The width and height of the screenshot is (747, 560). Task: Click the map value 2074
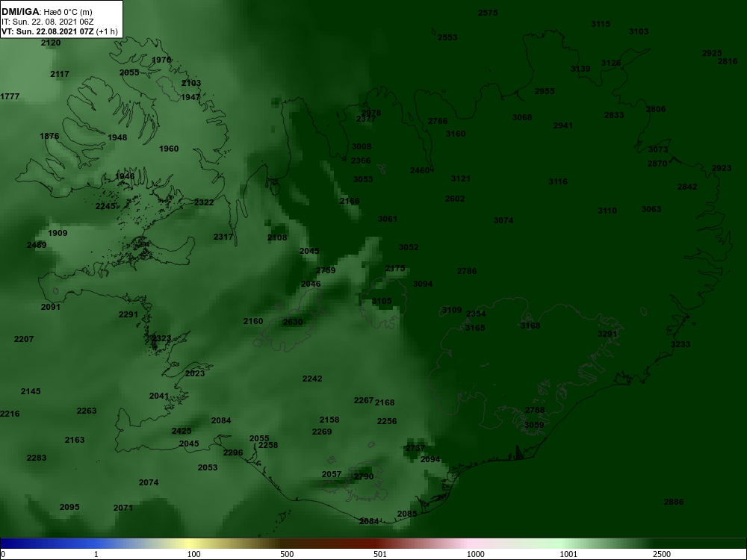tap(149, 483)
